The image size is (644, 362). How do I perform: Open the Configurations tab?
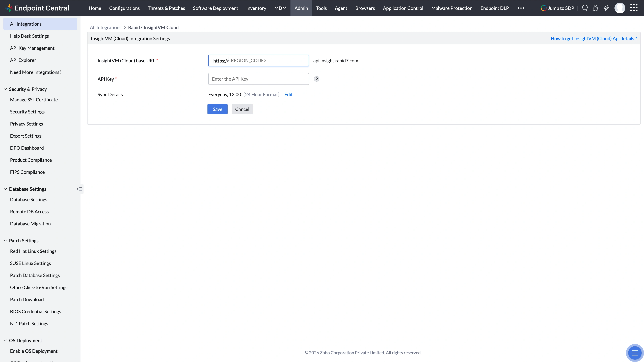tap(124, 8)
